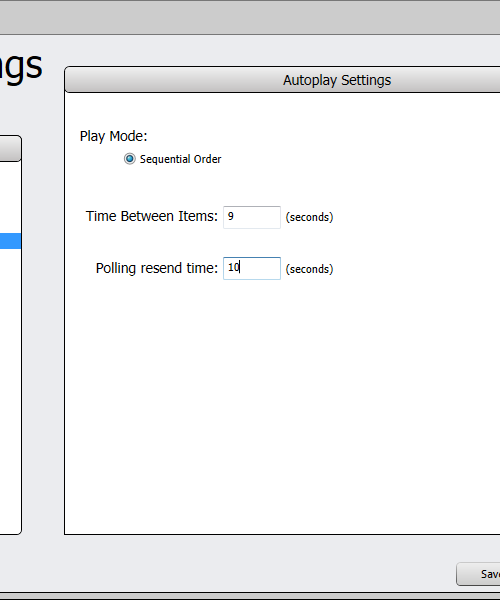The image size is (500, 600).
Task: Click the window title bar at top
Action: coord(250,18)
